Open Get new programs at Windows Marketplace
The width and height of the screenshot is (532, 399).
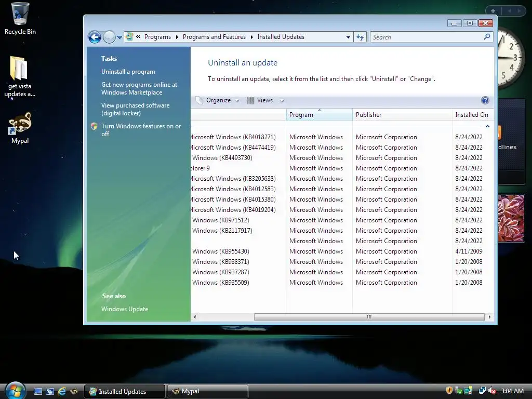tap(139, 88)
